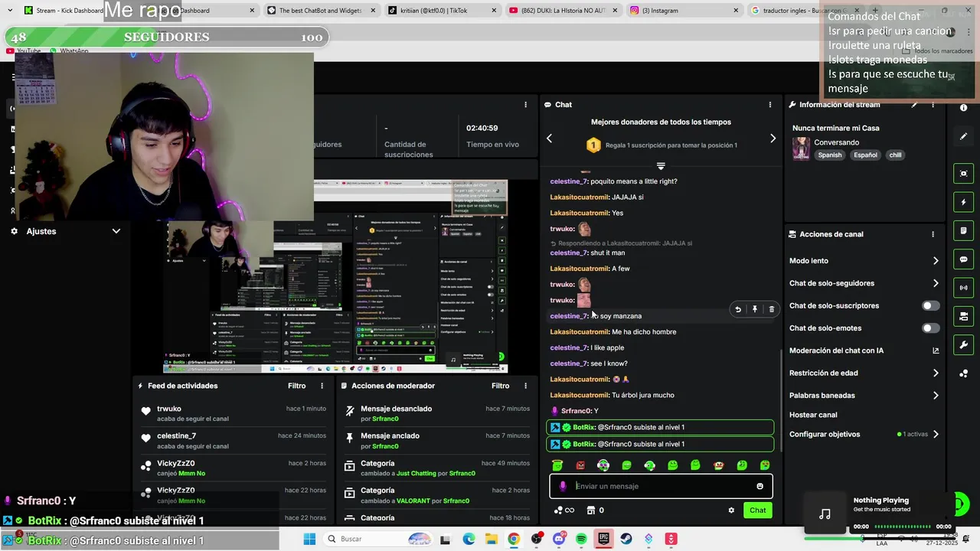Open Epic Games from the taskbar
Image resolution: width=980 pixels, height=551 pixels.
(x=603, y=540)
